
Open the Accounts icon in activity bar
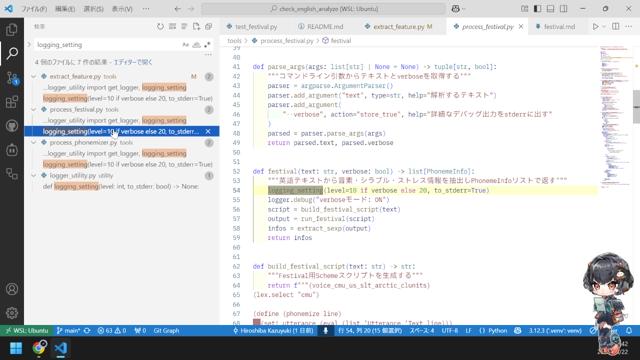12,289
